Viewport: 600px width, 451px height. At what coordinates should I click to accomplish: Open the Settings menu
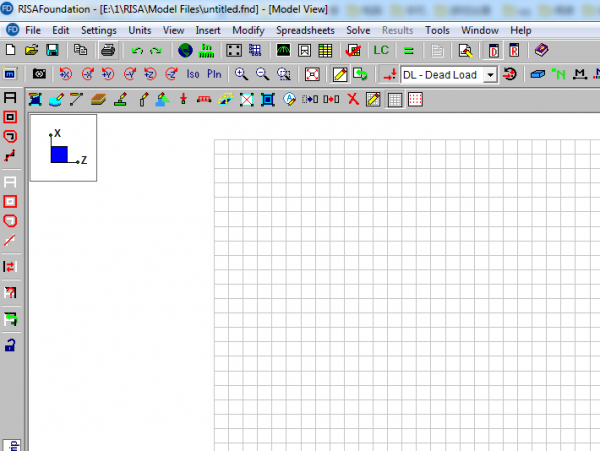tap(98, 30)
